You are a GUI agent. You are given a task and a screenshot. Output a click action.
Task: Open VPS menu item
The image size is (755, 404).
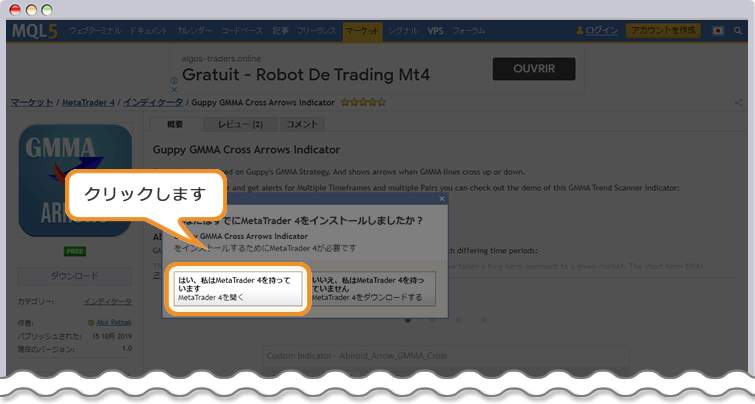tap(435, 31)
